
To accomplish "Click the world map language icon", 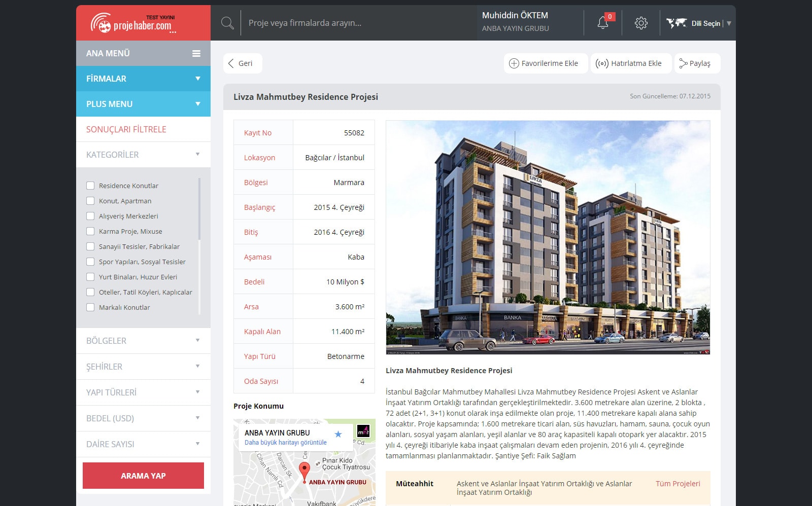I will click(x=676, y=23).
